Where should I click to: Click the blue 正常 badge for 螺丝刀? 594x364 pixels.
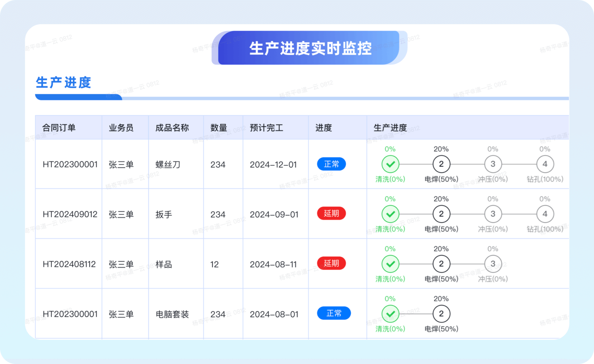tap(331, 164)
